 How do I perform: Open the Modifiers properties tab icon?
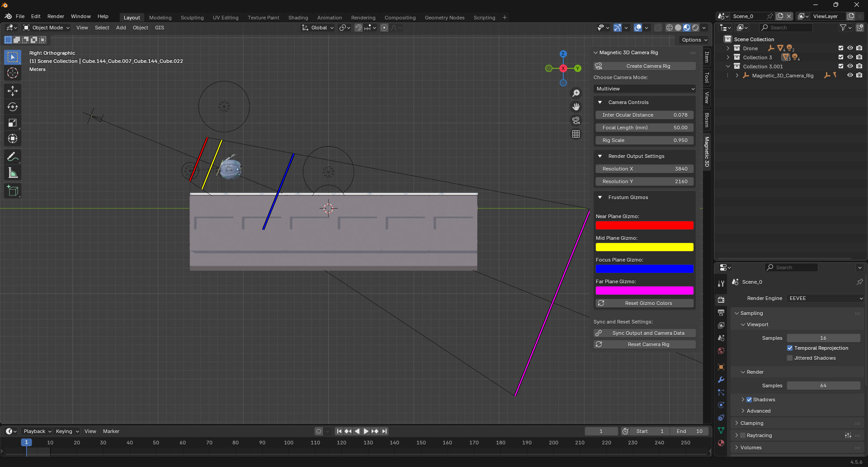721,380
